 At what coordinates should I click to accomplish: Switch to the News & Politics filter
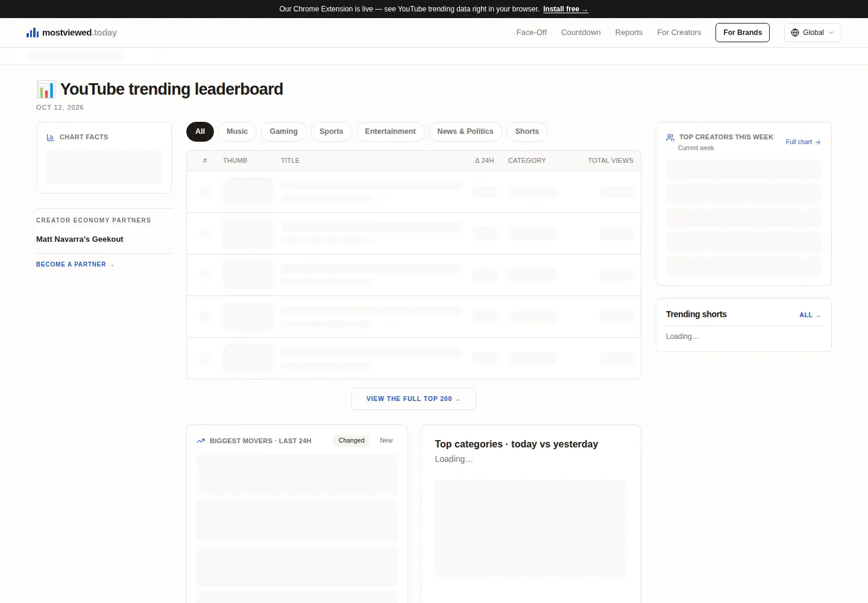[465, 131]
